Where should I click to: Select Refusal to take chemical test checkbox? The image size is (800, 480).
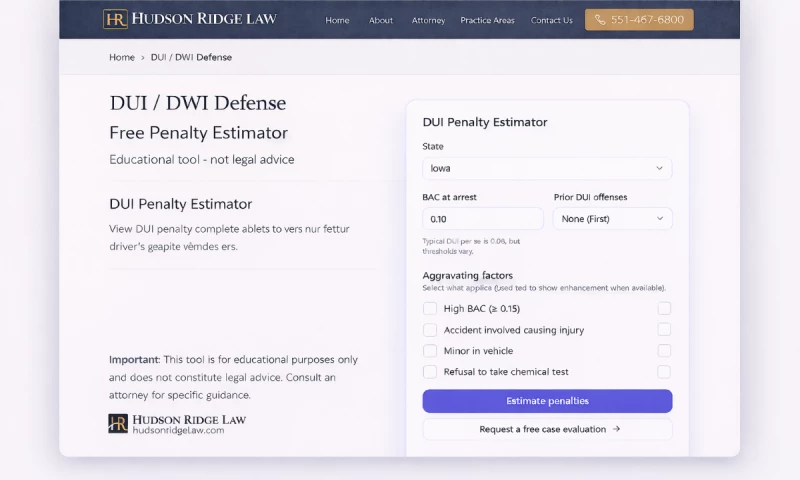430,372
